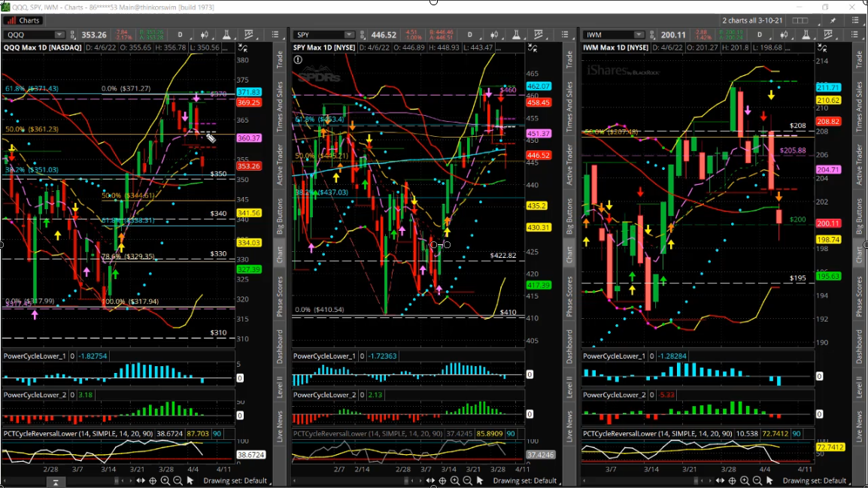Open the D timeframe selector for QQQ
Image resolution: width=868 pixels, height=488 pixels.
pyautogui.click(x=181, y=35)
